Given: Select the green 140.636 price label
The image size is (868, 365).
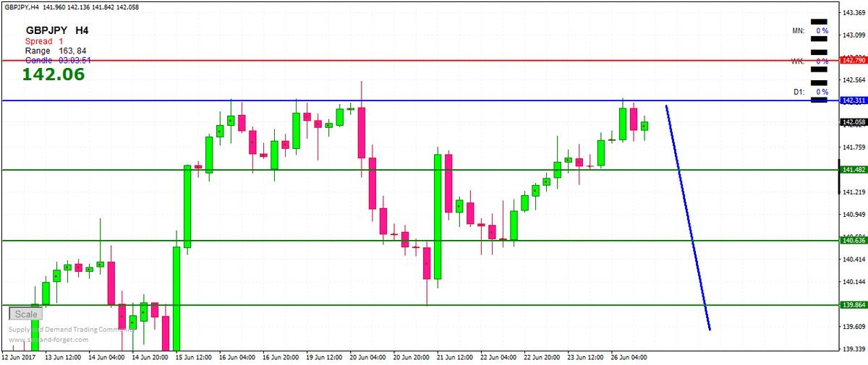Looking at the screenshot, I should [853, 240].
